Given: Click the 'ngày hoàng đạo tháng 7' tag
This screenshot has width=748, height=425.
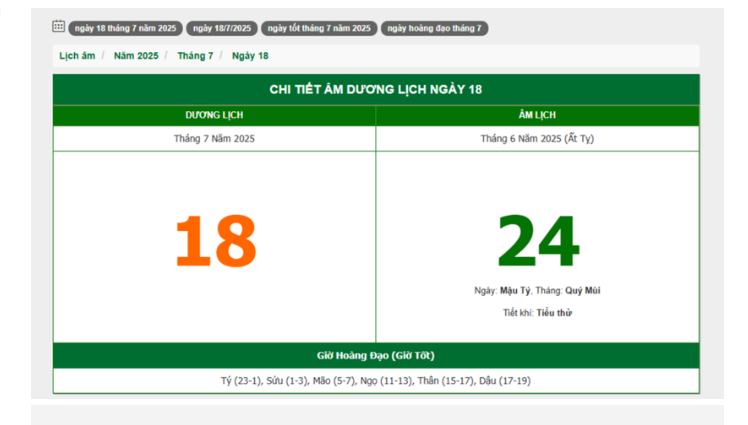Looking at the screenshot, I should pos(434,28).
